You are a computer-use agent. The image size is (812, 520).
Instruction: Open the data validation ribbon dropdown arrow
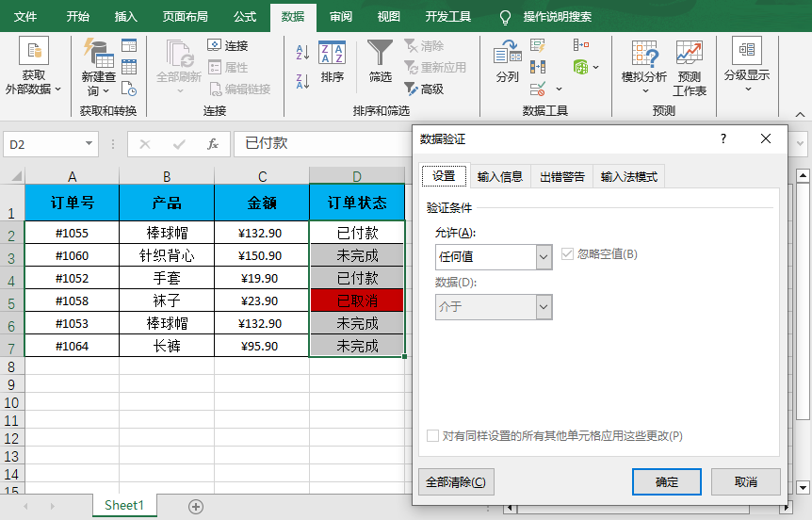[x=560, y=89]
